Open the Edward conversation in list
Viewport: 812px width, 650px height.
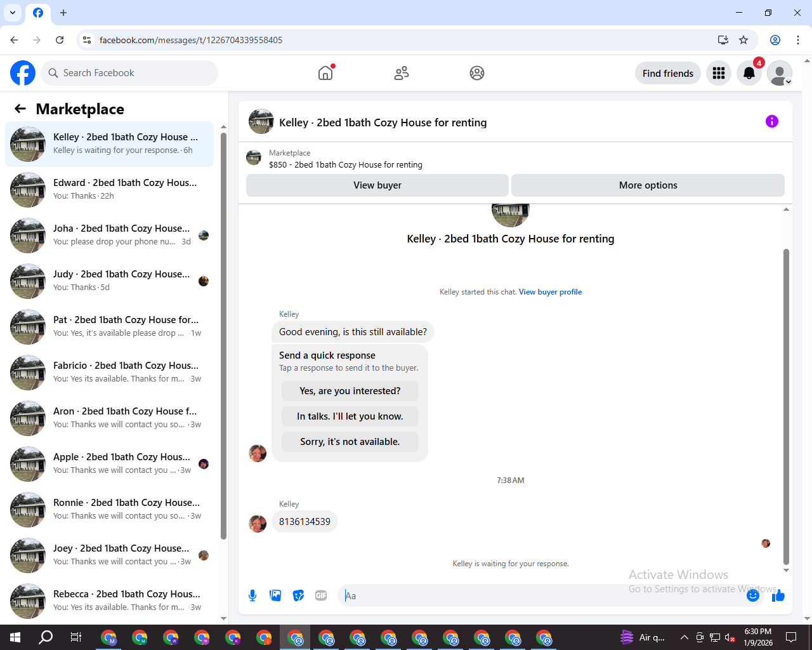point(110,190)
